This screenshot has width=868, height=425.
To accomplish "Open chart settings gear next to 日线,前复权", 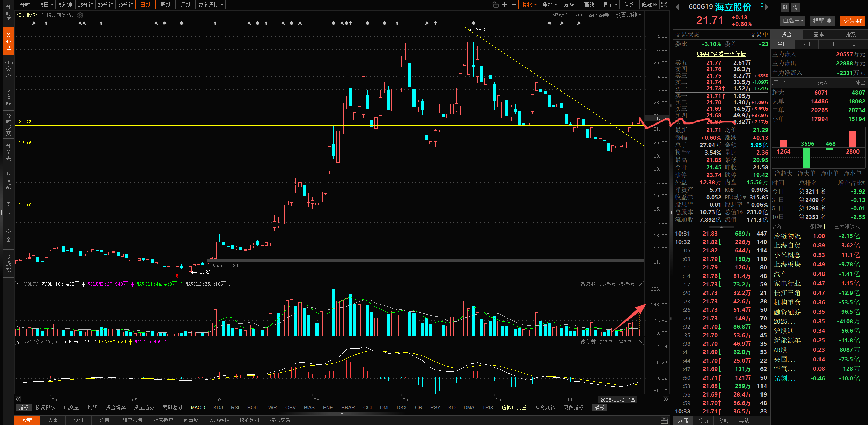I will click(x=80, y=15).
